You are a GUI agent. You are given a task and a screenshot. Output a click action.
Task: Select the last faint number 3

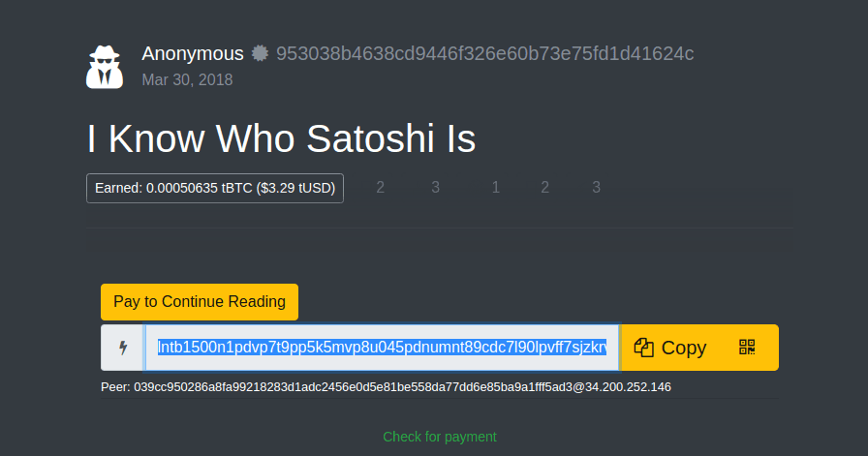(x=597, y=188)
